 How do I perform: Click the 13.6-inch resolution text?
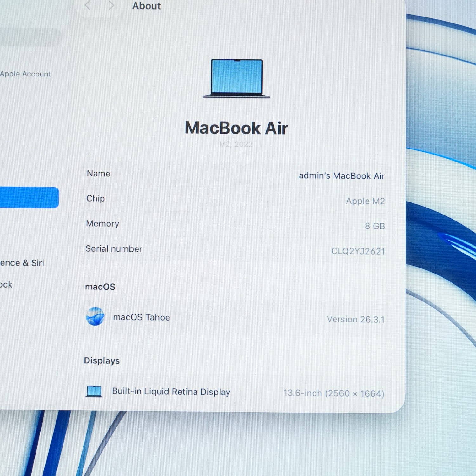(334, 393)
